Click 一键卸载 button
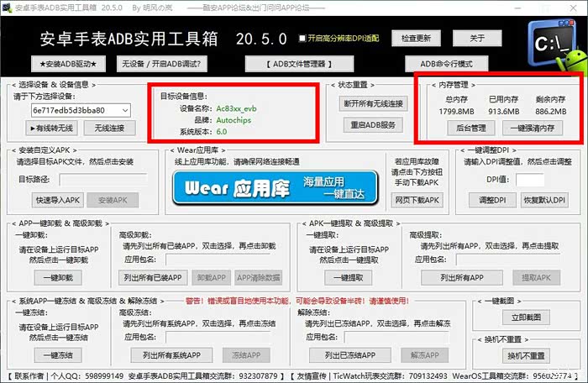Image resolution: width=588 pixels, height=383 pixels. pyautogui.click(x=58, y=278)
